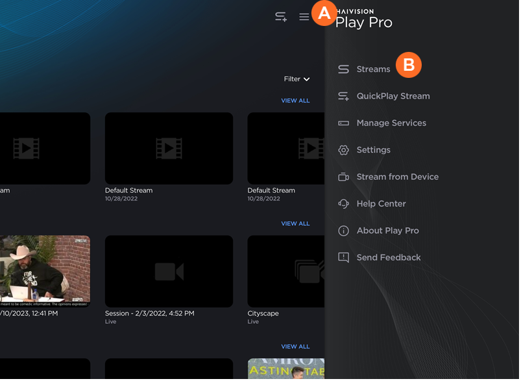The image size is (532, 392).
Task: Click the bottom VIEW ALL link
Action: [295, 347]
